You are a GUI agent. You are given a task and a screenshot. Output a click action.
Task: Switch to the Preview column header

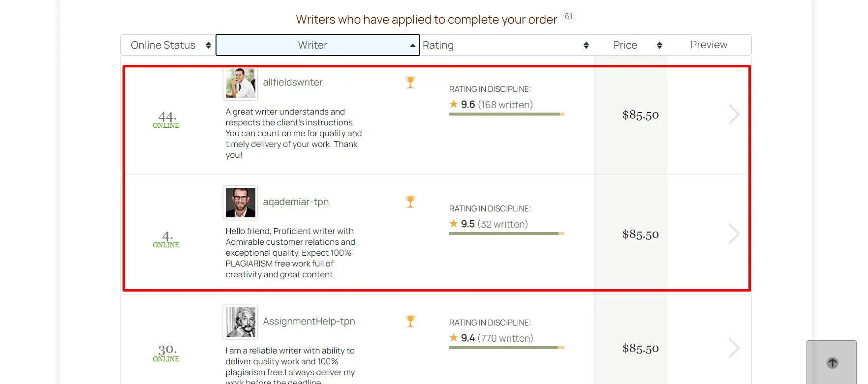click(x=709, y=45)
